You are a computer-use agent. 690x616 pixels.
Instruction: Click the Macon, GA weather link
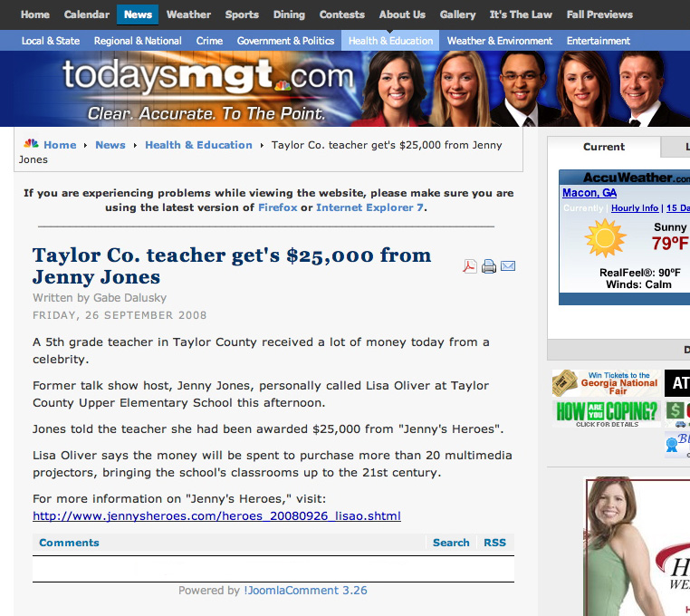589,193
